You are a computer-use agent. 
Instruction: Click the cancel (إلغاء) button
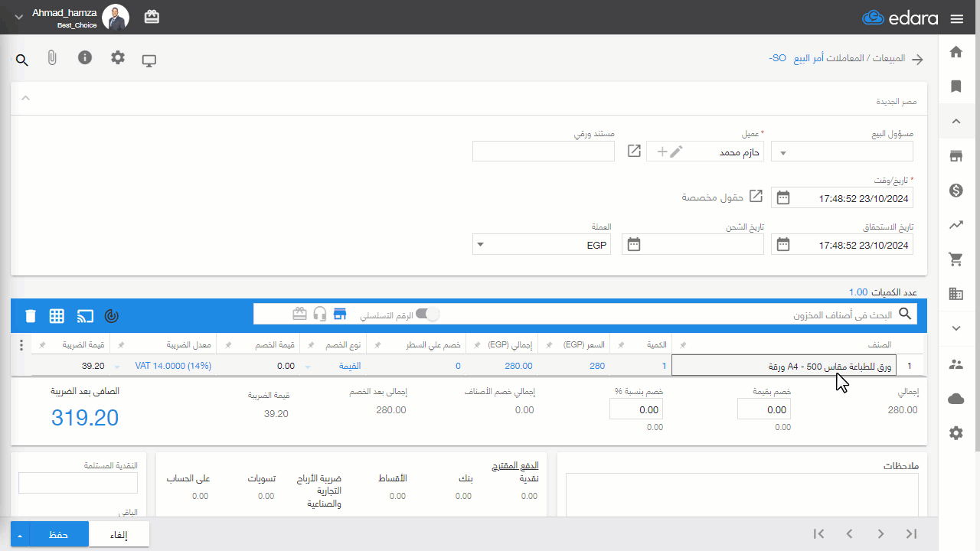click(x=119, y=535)
